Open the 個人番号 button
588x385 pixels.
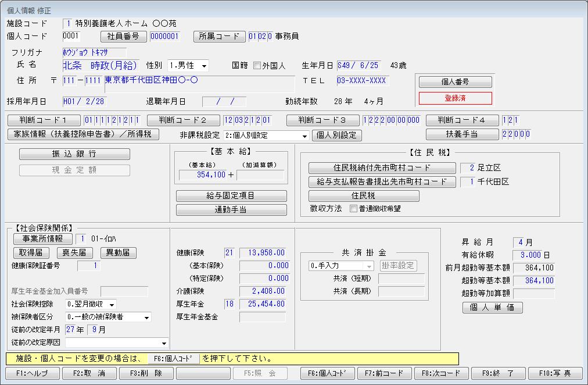tap(455, 82)
